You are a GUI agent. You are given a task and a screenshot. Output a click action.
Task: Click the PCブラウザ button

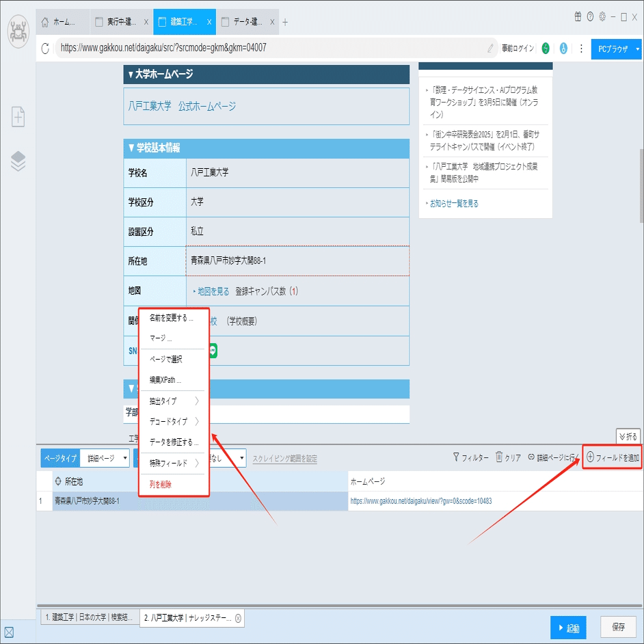(x=613, y=49)
